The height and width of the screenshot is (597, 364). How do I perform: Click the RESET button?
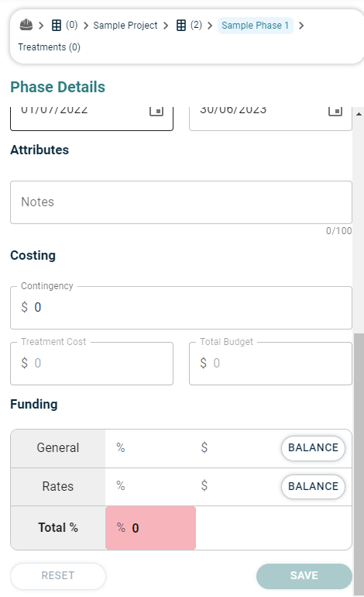pos(58,575)
